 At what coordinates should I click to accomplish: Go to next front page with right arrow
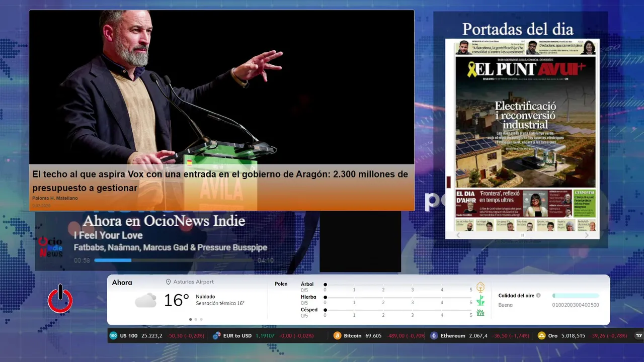[x=587, y=235]
